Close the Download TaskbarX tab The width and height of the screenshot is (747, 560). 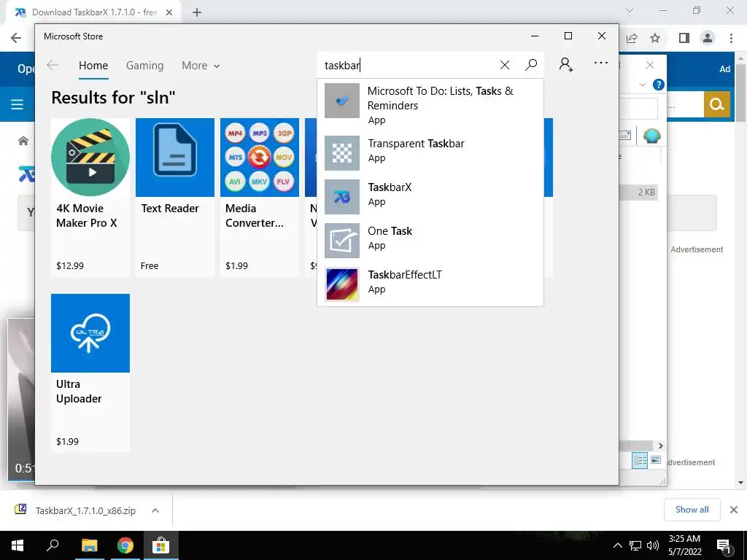click(169, 12)
